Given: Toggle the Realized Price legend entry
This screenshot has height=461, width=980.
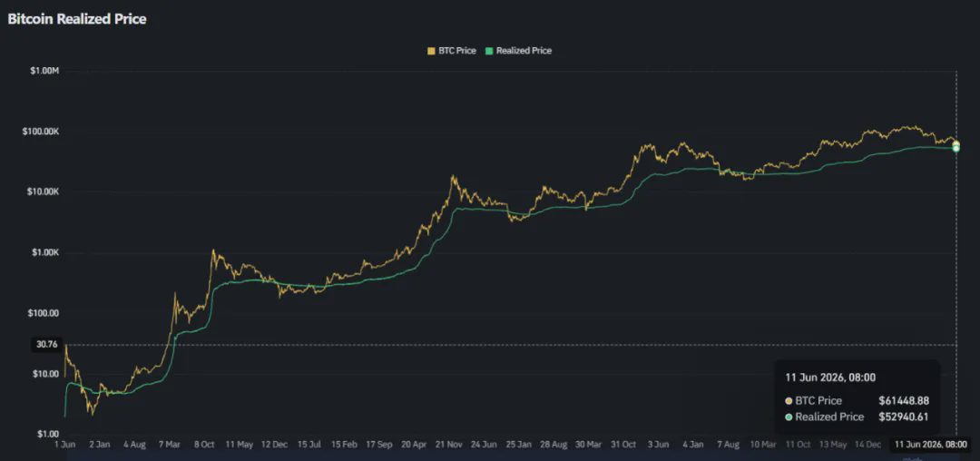Looking at the screenshot, I should (x=519, y=51).
